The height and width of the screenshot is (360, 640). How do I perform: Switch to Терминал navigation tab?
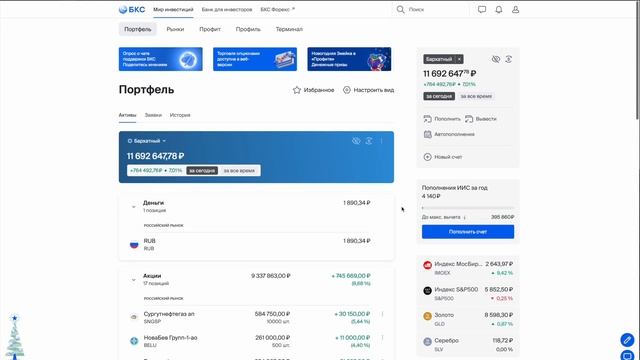click(x=289, y=29)
